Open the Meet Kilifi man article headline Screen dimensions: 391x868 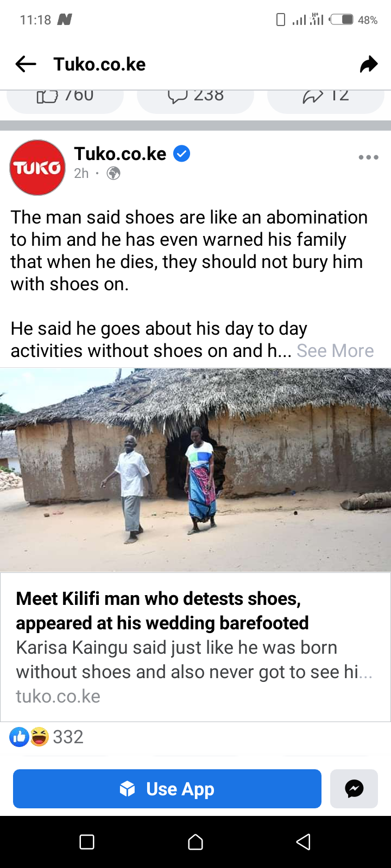tap(162, 611)
